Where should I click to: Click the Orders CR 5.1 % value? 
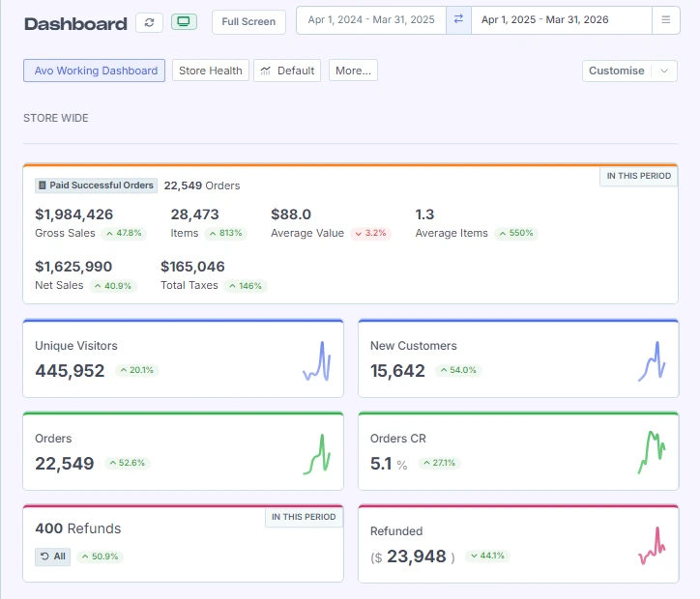coord(389,464)
